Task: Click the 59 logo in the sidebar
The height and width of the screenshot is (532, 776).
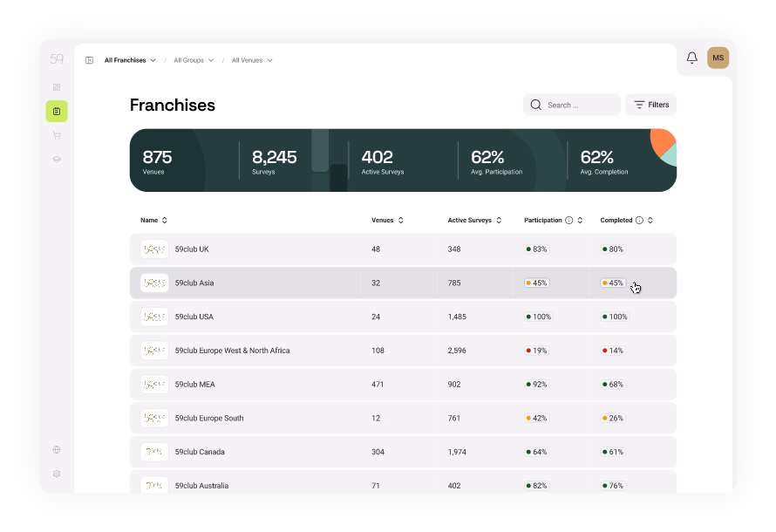Action: click(57, 59)
